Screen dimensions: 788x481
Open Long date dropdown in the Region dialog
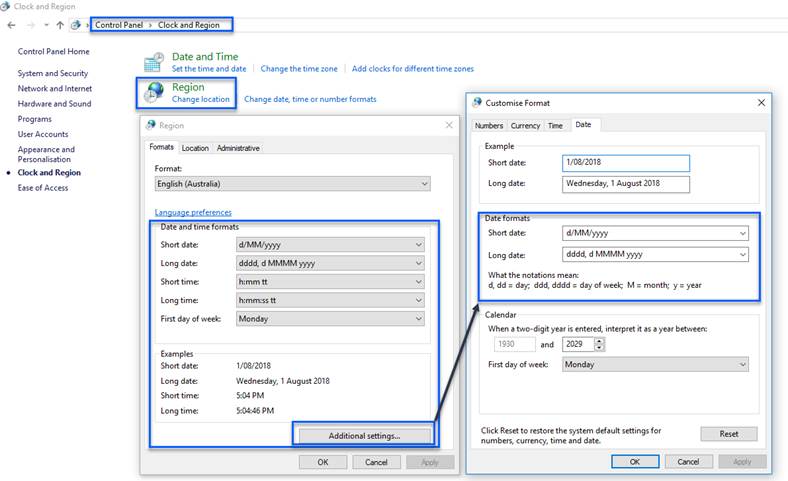pos(330,263)
